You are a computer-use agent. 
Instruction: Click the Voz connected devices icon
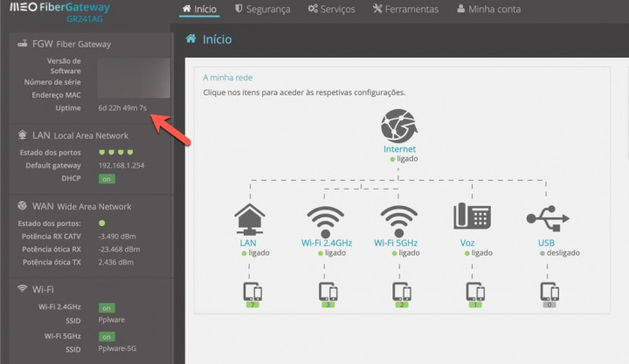click(x=473, y=293)
